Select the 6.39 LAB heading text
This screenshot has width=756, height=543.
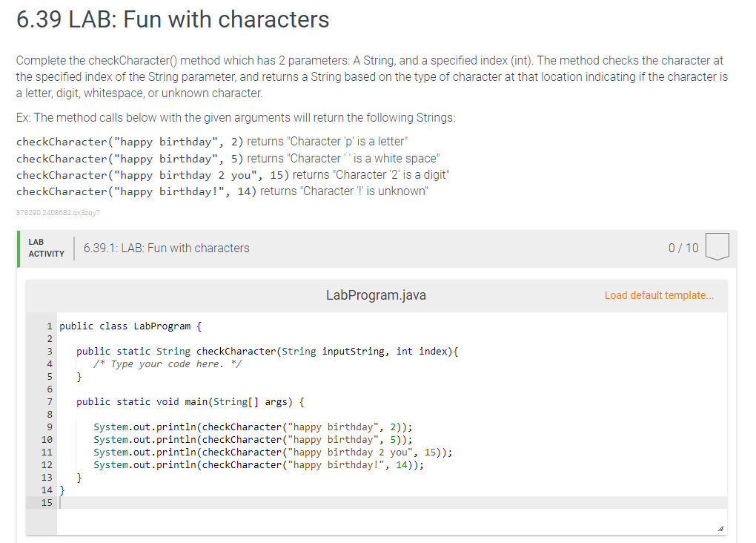(170, 19)
